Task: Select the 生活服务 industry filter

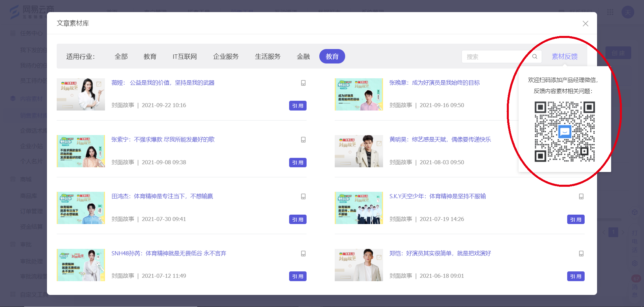Action: click(x=268, y=56)
